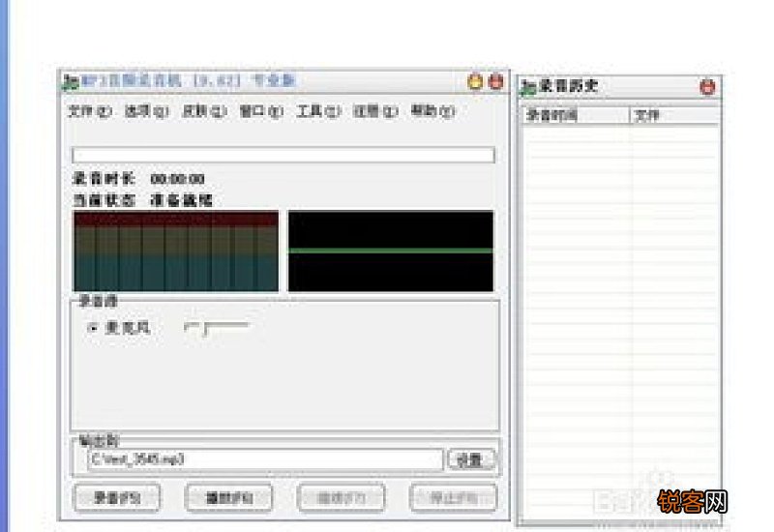Minimize recorder with yellow round button
The height and width of the screenshot is (532, 774).
(x=475, y=81)
